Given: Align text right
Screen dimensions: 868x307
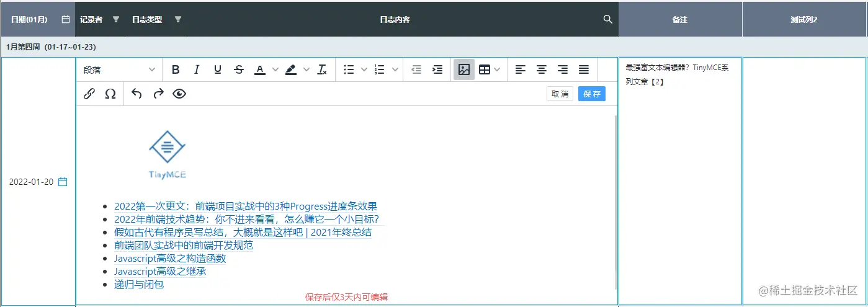Looking at the screenshot, I should click(563, 69).
